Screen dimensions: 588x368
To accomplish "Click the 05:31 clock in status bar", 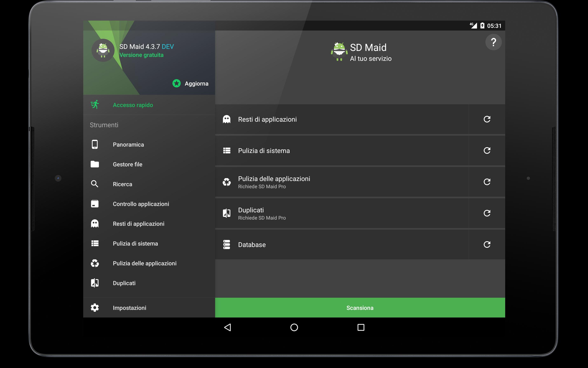I will coord(494,26).
